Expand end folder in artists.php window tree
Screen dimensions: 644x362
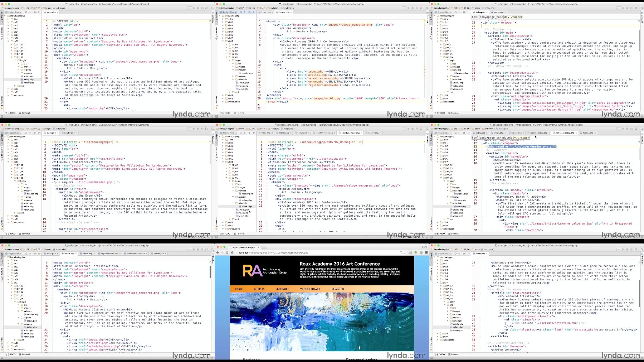(x=15, y=340)
